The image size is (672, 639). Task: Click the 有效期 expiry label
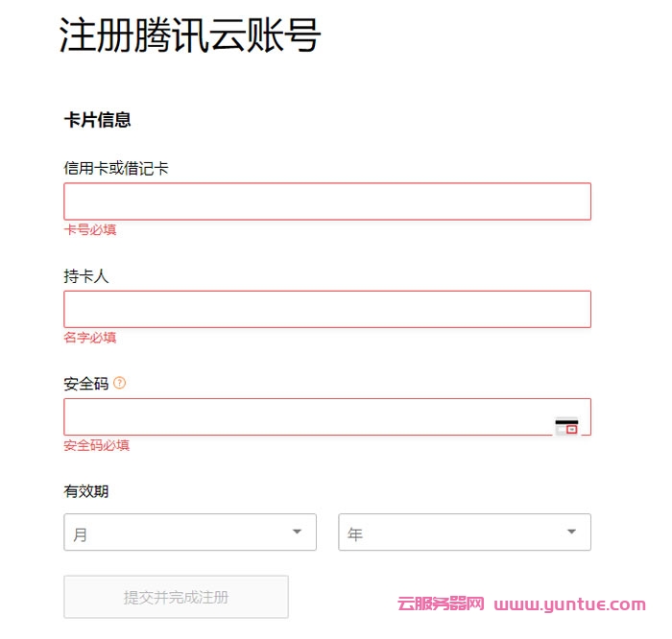coord(86,491)
